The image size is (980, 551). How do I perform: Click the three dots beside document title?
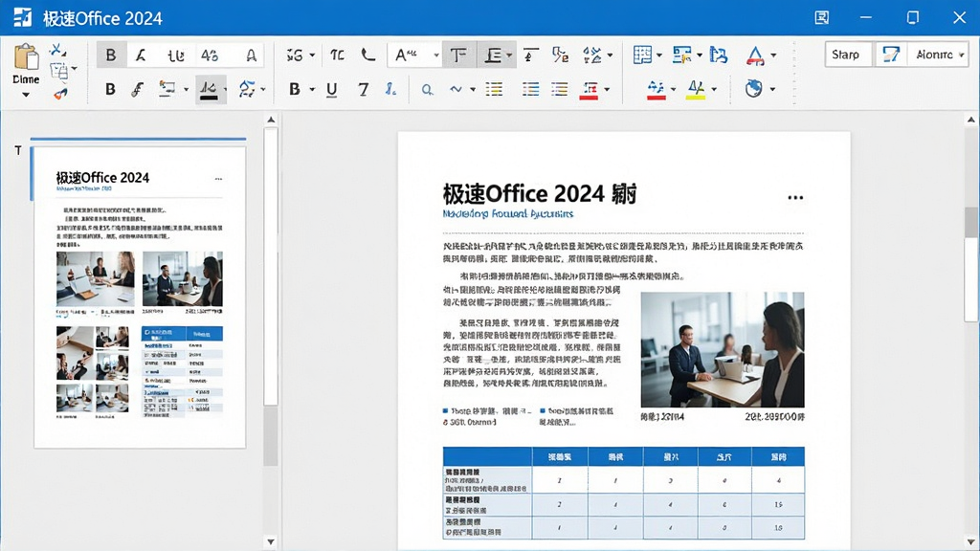point(795,197)
